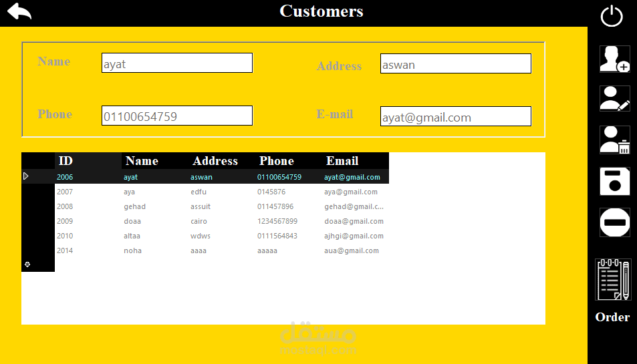Focus the Phone input field
This screenshot has height=364, width=637.
coord(177,116)
